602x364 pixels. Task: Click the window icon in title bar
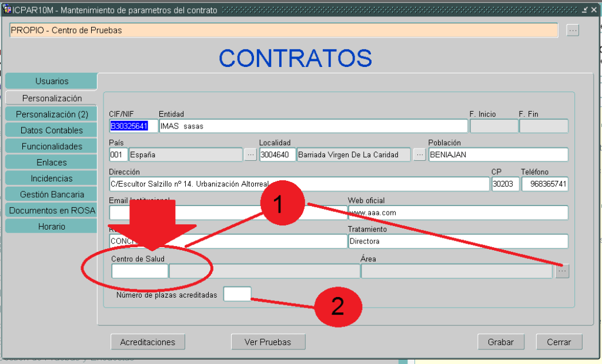pos(8,10)
